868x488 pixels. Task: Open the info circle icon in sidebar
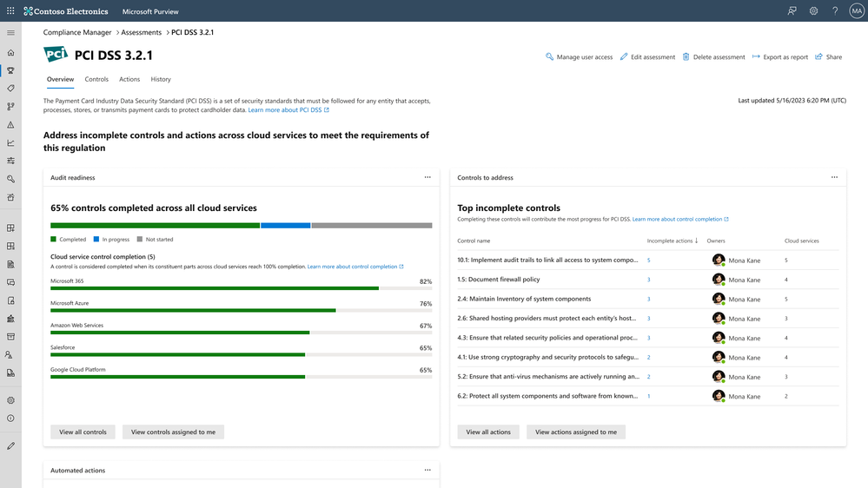(10, 419)
